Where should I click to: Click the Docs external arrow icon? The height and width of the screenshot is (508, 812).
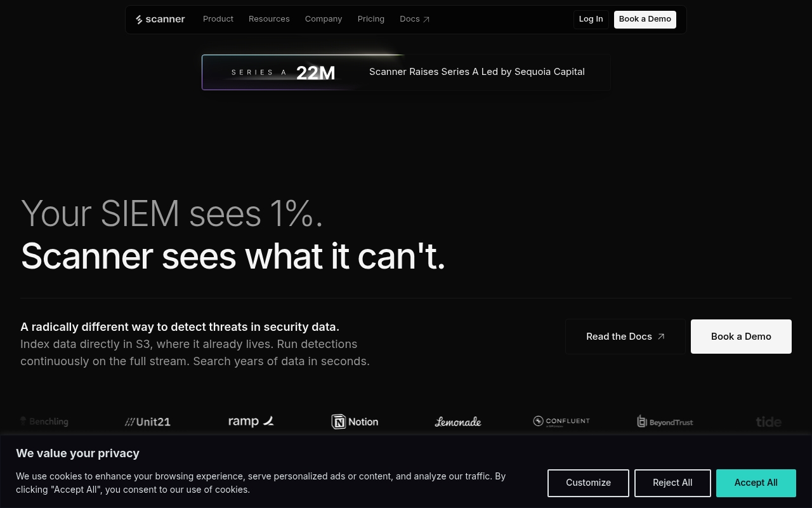(x=426, y=20)
